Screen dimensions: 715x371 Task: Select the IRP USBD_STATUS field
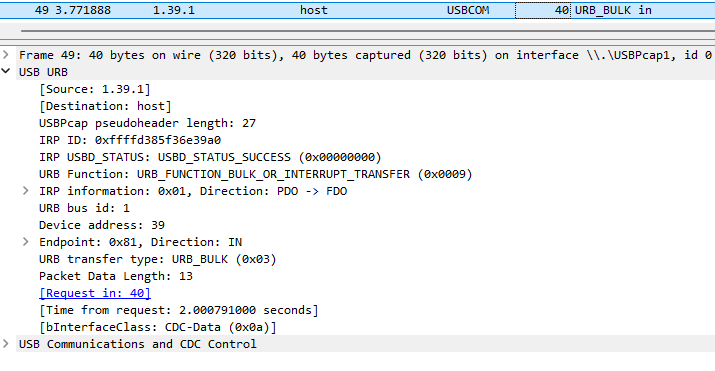pyautogui.click(x=210, y=157)
